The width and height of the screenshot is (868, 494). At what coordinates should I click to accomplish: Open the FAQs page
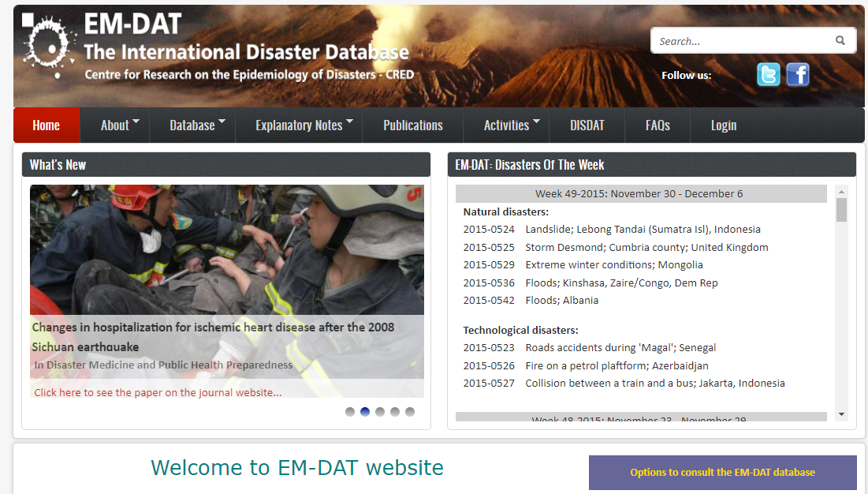658,125
